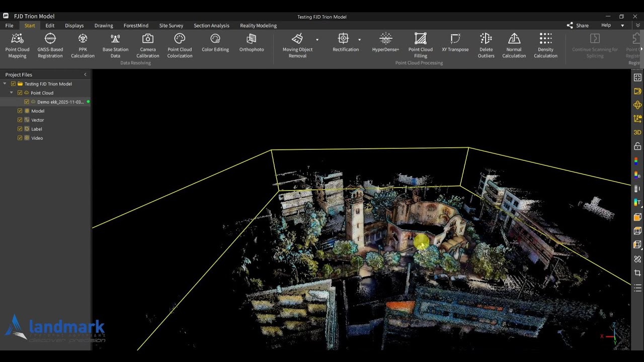The image size is (644, 362).
Task: Open the Color Editing tool
Action: pos(215,43)
